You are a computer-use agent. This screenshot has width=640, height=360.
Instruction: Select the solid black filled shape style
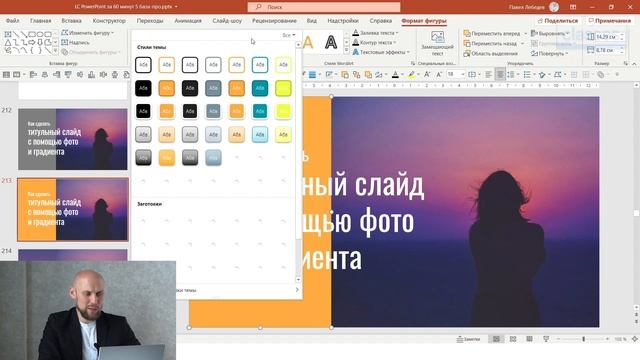click(x=143, y=88)
